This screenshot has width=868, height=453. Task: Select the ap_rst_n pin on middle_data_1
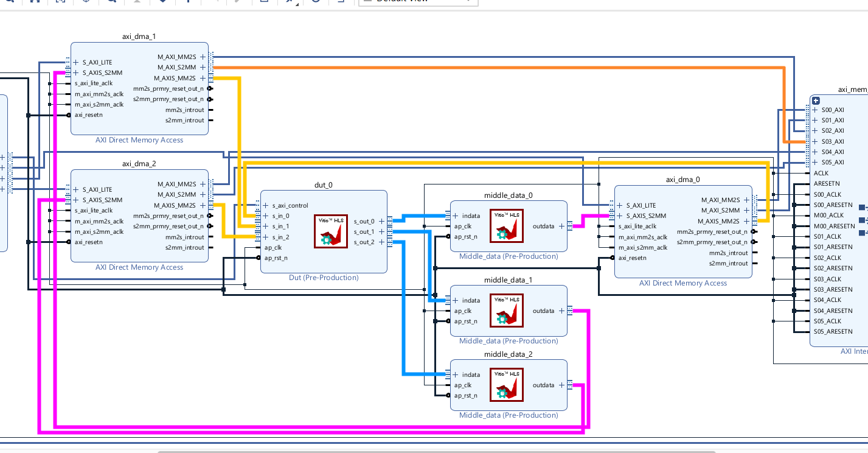tap(466, 321)
